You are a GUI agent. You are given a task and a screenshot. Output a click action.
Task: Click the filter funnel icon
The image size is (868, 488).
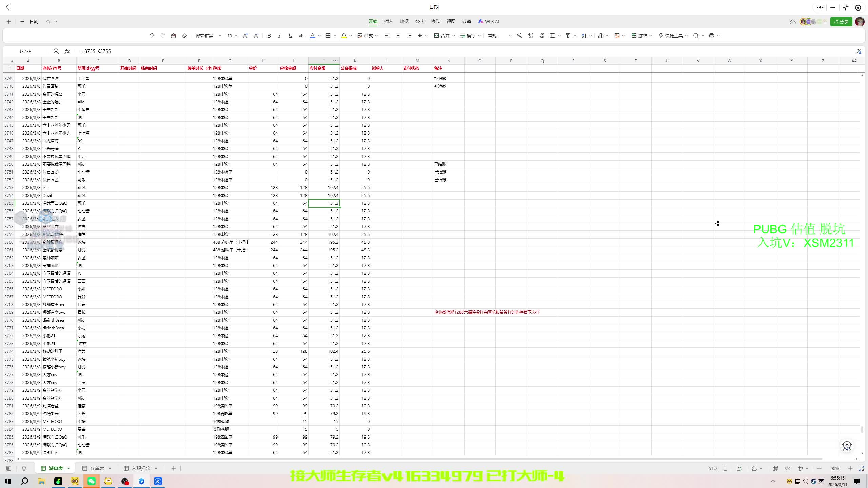(568, 36)
